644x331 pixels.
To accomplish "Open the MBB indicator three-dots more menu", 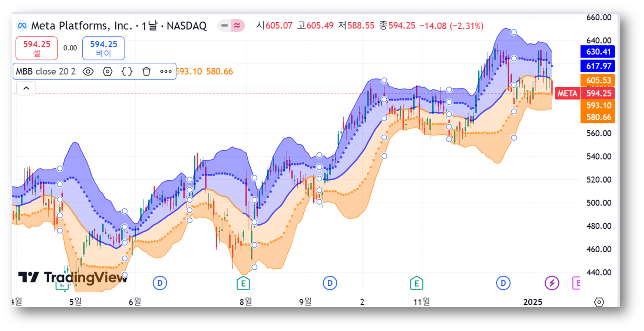I will coord(166,71).
